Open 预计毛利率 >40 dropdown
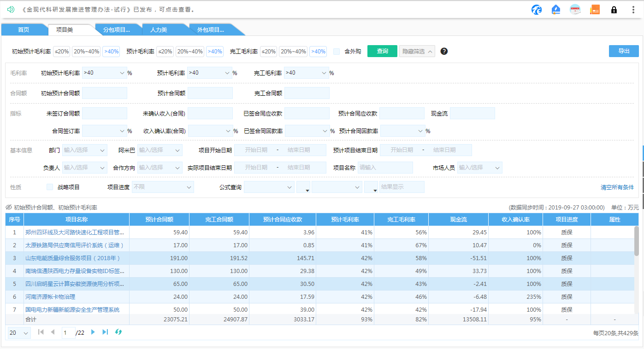Image resolution: width=644 pixels, height=349 pixels. point(209,73)
